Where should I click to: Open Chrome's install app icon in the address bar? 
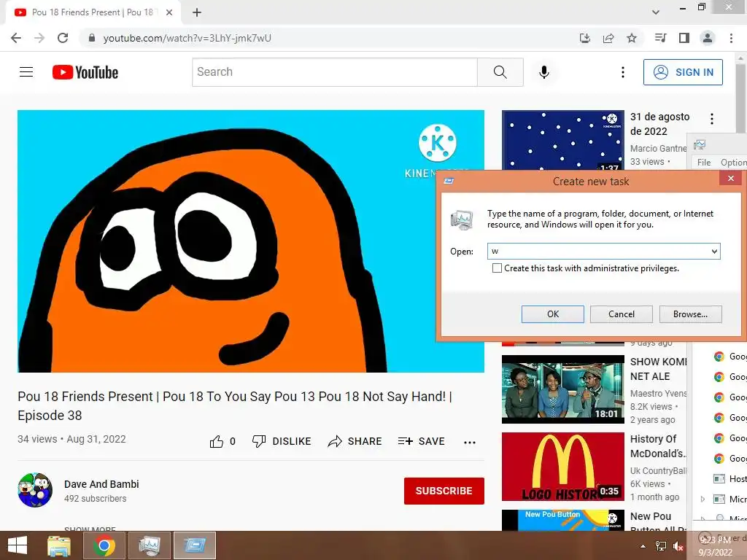coord(584,38)
